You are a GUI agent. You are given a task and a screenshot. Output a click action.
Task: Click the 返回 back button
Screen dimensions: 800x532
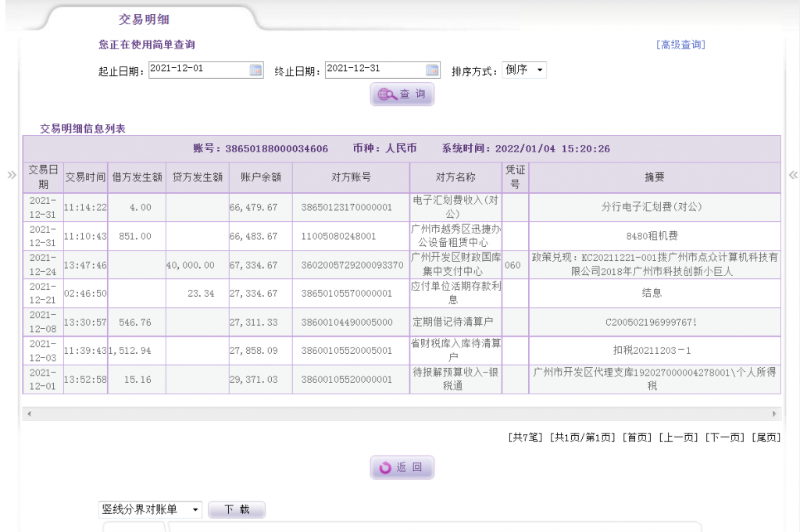[x=402, y=467]
